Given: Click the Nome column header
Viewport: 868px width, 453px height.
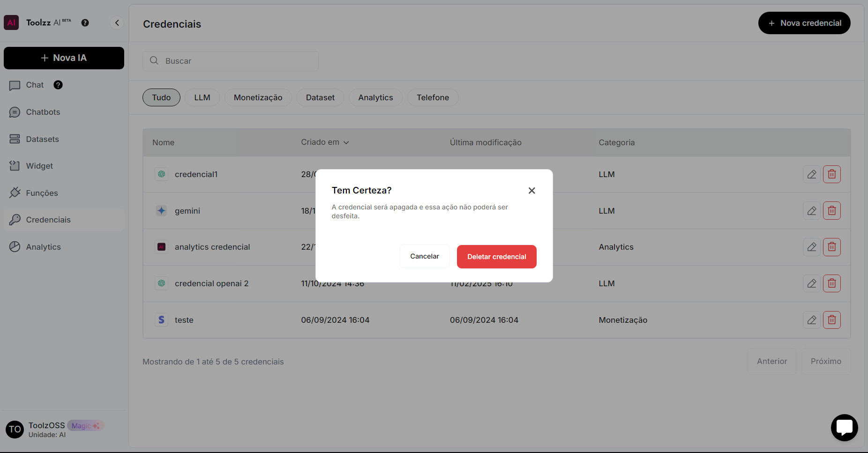Looking at the screenshot, I should pyautogui.click(x=163, y=142).
